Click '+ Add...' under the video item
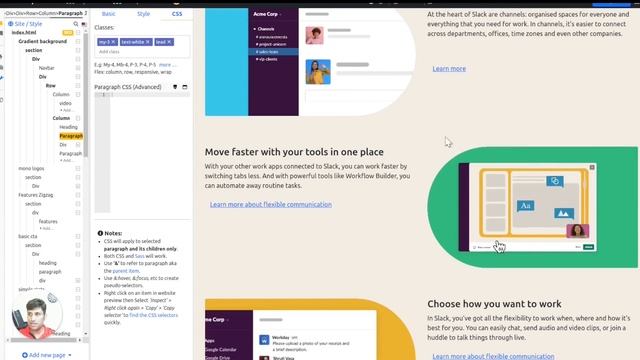 tap(67, 110)
